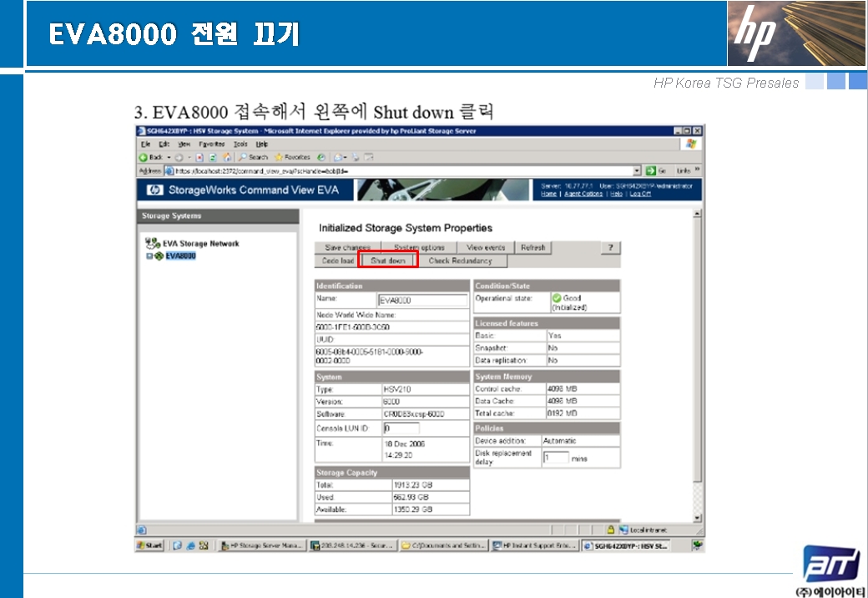
Task: Click the green EVA8000 storage system icon
Action: click(159, 256)
